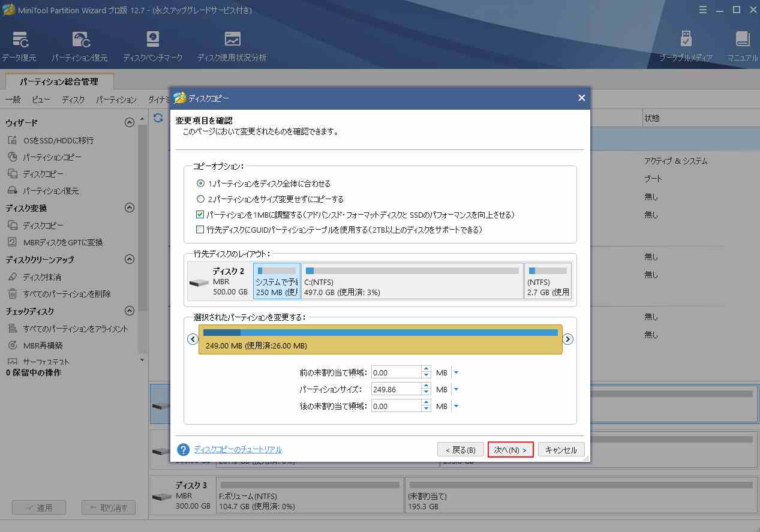Image resolution: width=760 pixels, height=532 pixels.
Task: Enable GUIDパーティションテーブルを使用する option
Action: pos(201,229)
